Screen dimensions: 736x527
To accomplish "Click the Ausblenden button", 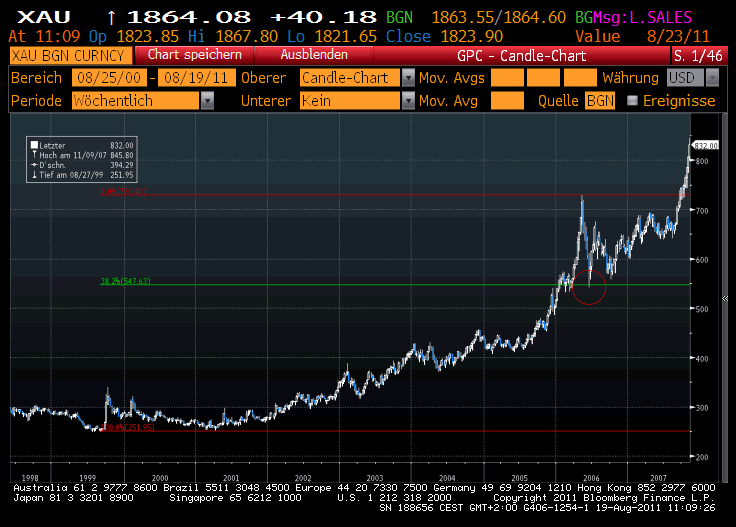I will coord(314,55).
